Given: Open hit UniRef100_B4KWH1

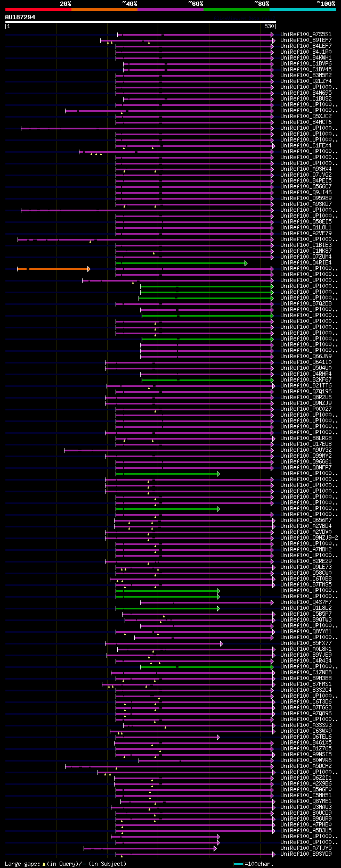Looking at the screenshot, I should pyautogui.click(x=306, y=58).
